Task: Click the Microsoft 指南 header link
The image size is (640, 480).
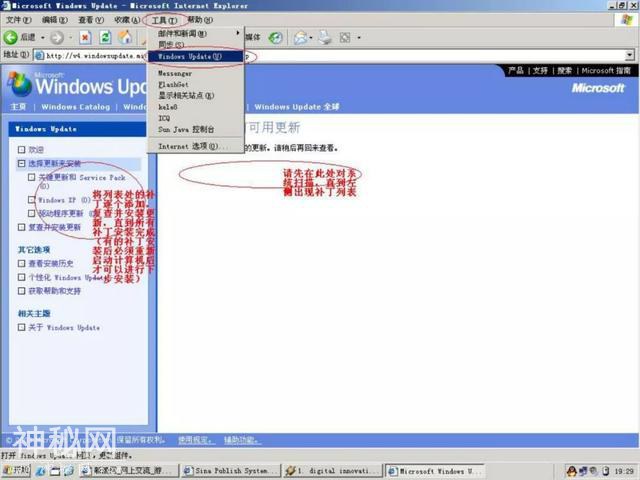Action: click(x=606, y=71)
